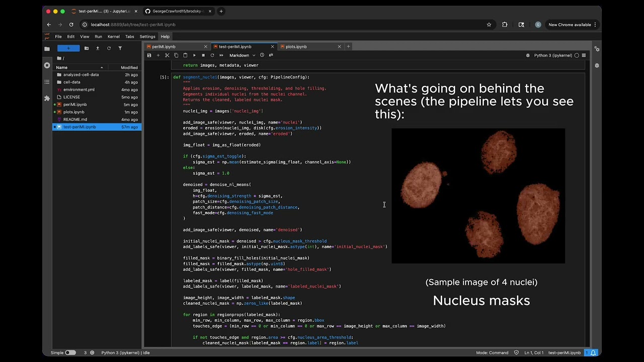Image resolution: width=644 pixels, height=362 pixels.
Task: Select the cell-data folder
Action: 97,82
